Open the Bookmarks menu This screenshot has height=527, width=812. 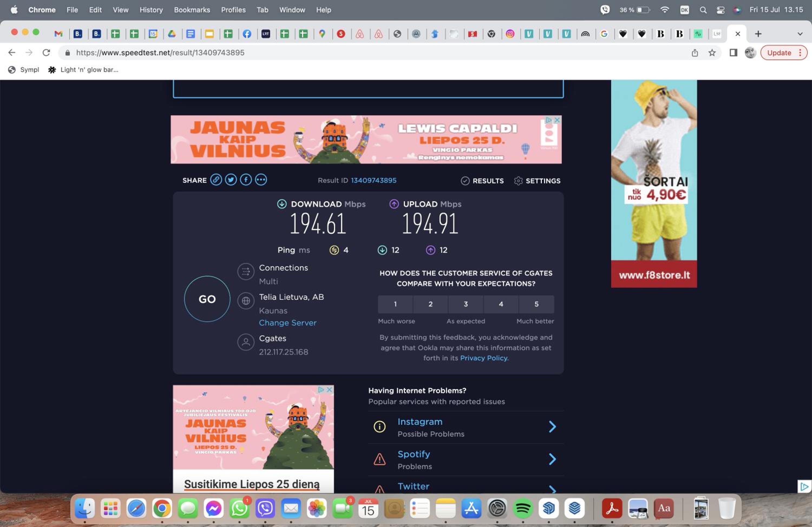(192, 10)
